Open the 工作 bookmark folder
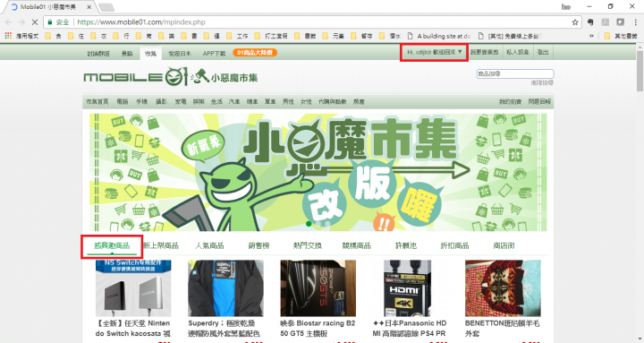The width and height of the screenshot is (644, 343). (237, 36)
